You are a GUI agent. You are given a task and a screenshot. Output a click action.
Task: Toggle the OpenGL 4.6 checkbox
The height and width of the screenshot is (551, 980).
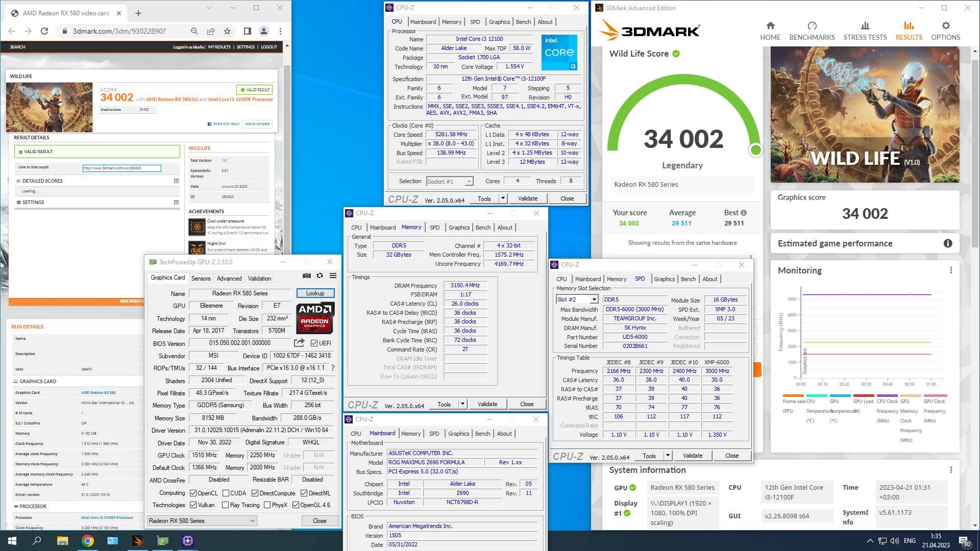pyautogui.click(x=296, y=505)
